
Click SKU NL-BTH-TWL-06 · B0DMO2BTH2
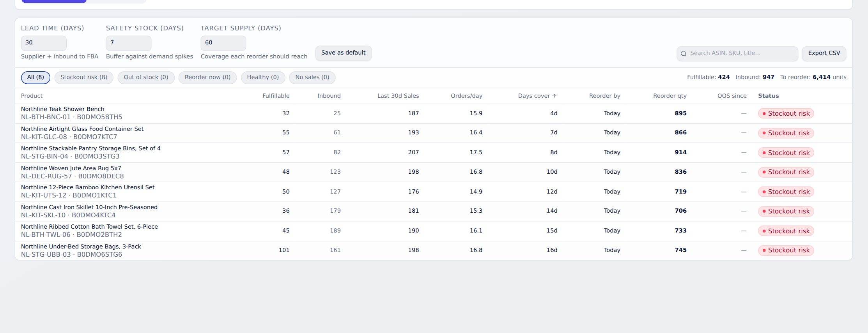coord(71,235)
